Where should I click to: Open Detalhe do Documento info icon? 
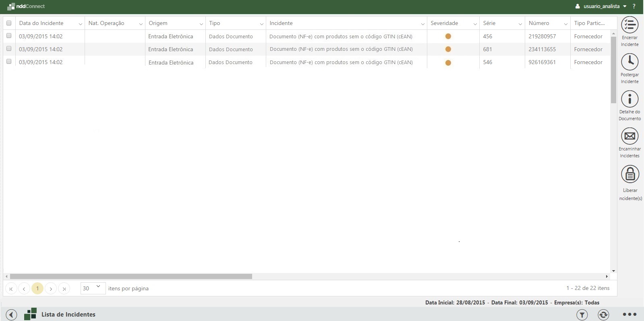tap(630, 99)
